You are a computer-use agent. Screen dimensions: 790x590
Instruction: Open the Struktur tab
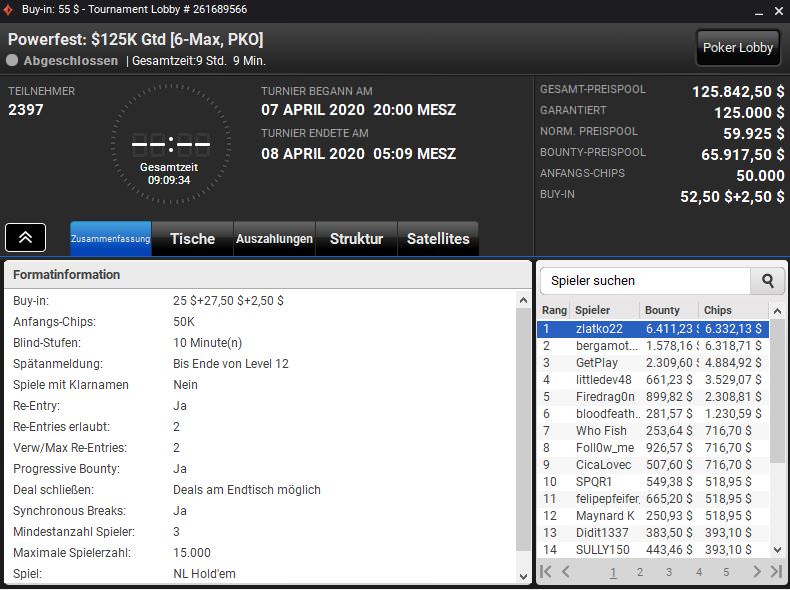pyautogui.click(x=356, y=239)
